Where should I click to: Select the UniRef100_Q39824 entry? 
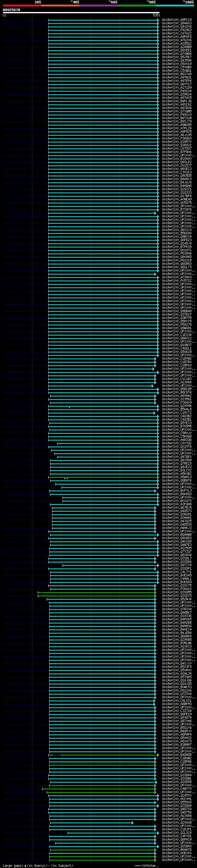pyautogui.click(x=177, y=94)
